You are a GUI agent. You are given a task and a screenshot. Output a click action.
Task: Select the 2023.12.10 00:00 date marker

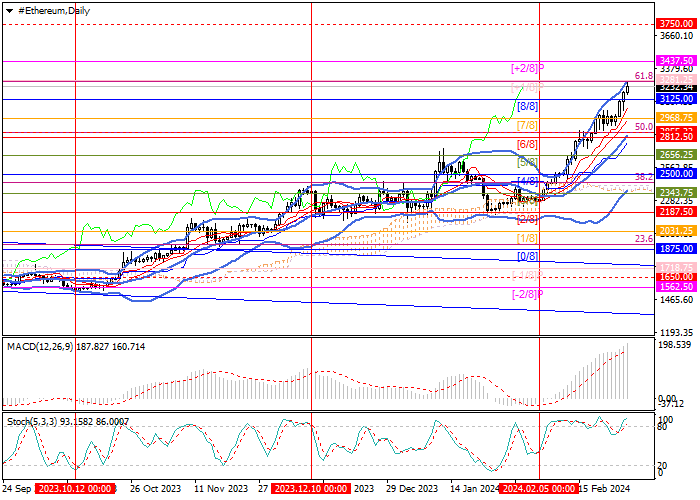coord(311,488)
